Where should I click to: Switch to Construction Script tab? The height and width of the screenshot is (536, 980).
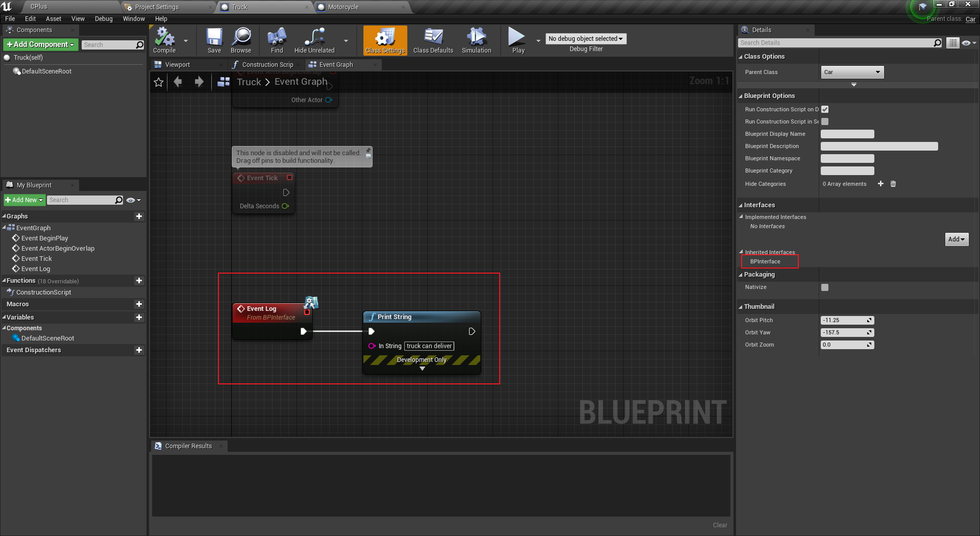pyautogui.click(x=267, y=65)
